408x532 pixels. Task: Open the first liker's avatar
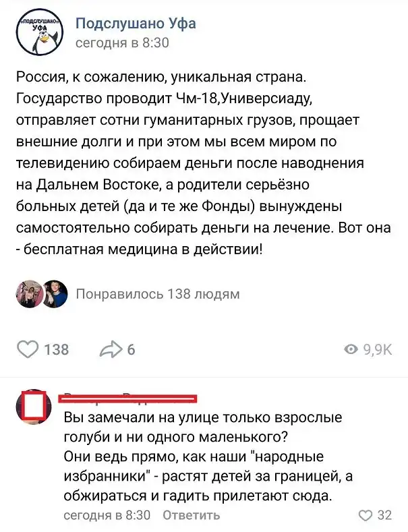point(28,293)
